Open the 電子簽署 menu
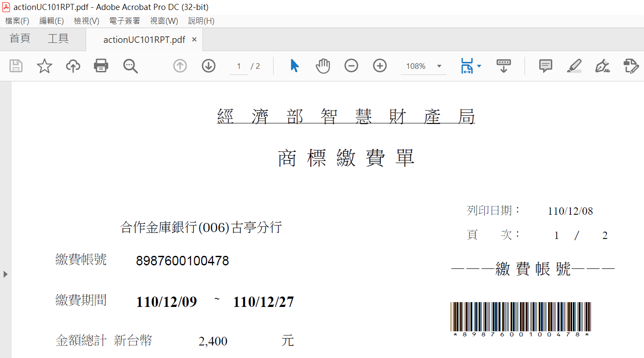The width and height of the screenshot is (644, 358). pos(125,21)
